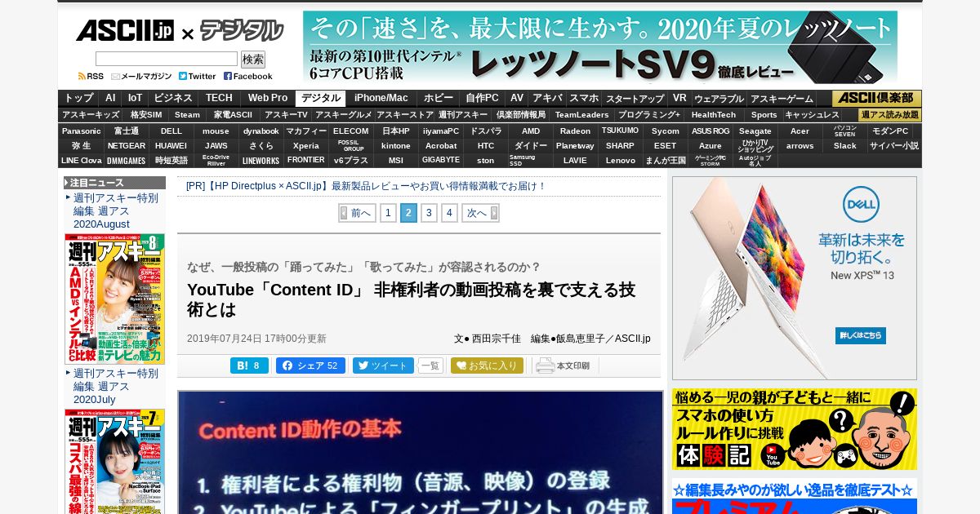The width and height of the screenshot is (980, 514).
Task: Open the Sports submenu link
Action: [x=764, y=115]
